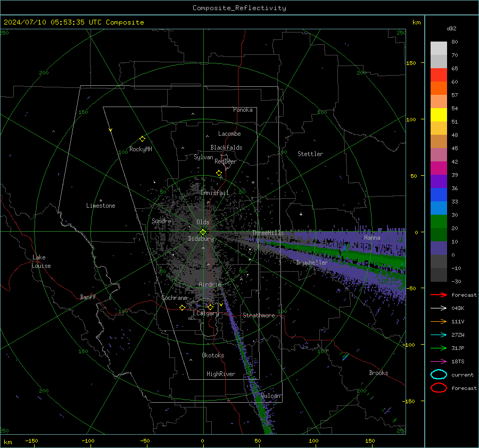Click the Drumheller map label
The width and height of the screenshot is (479, 448).
312,263
